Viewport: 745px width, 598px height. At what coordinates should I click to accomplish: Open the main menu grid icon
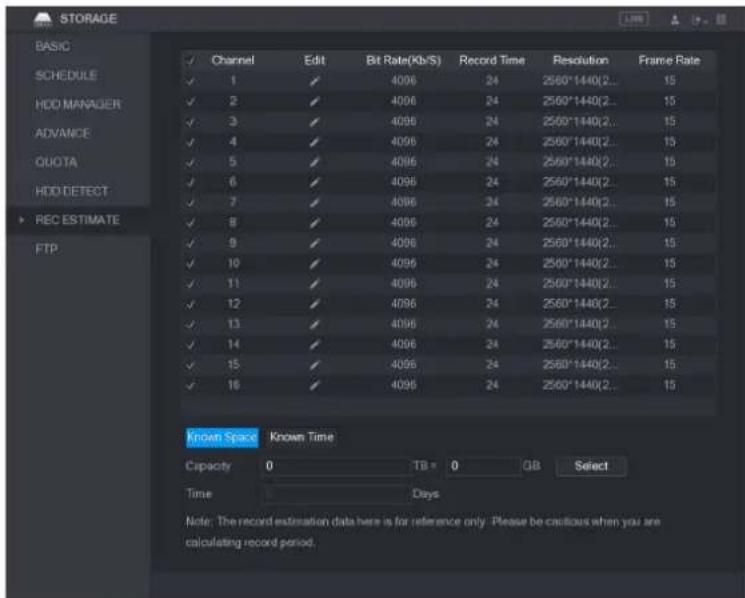(x=721, y=19)
